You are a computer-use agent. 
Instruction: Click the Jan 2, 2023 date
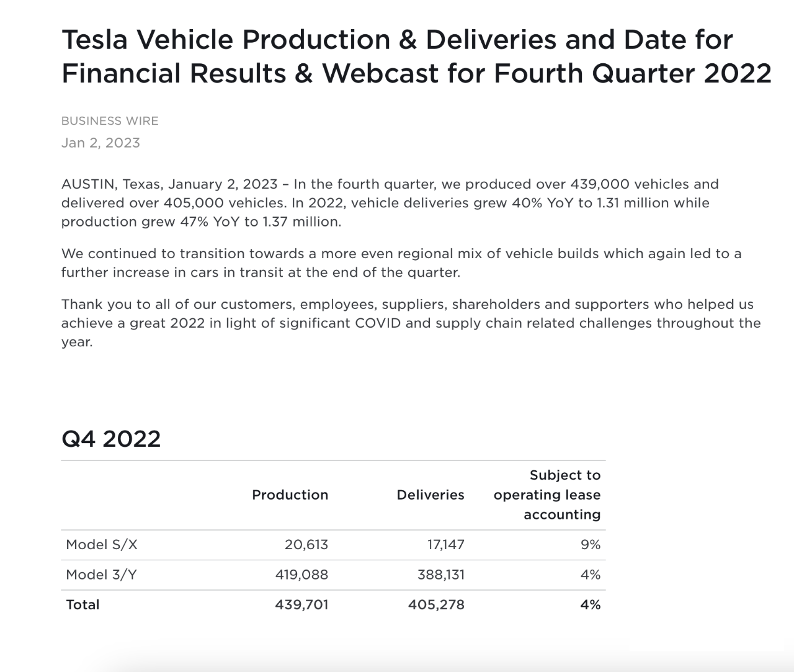[x=100, y=143]
